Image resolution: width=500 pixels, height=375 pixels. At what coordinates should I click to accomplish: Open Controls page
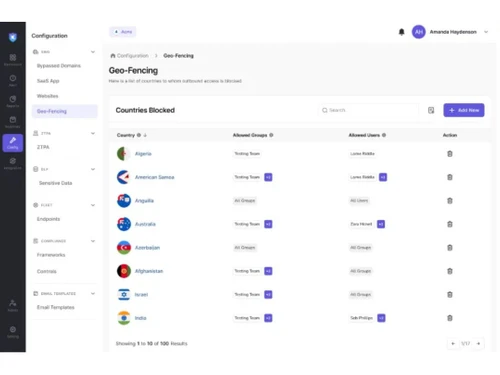click(x=47, y=271)
